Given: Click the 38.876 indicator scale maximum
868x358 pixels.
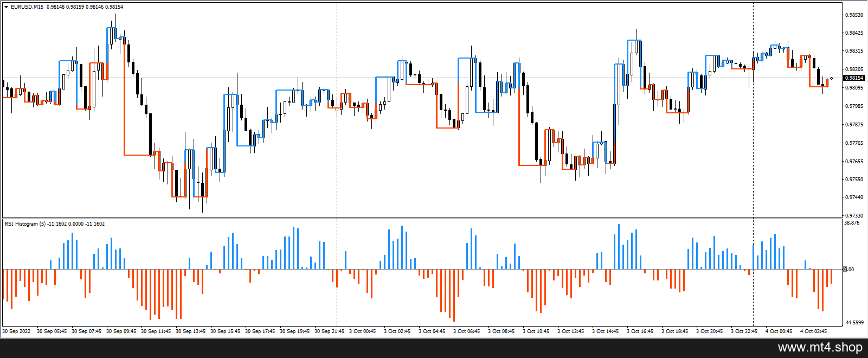Looking at the screenshot, I should (x=852, y=223).
